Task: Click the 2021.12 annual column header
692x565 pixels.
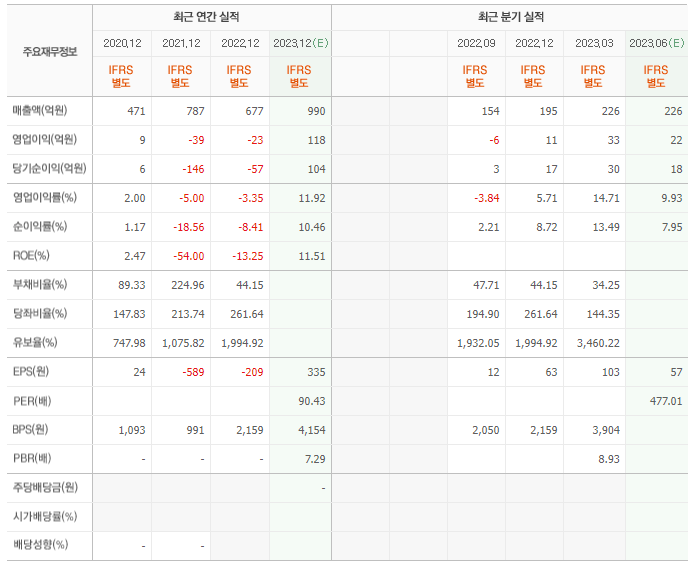Action: [x=181, y=43]
